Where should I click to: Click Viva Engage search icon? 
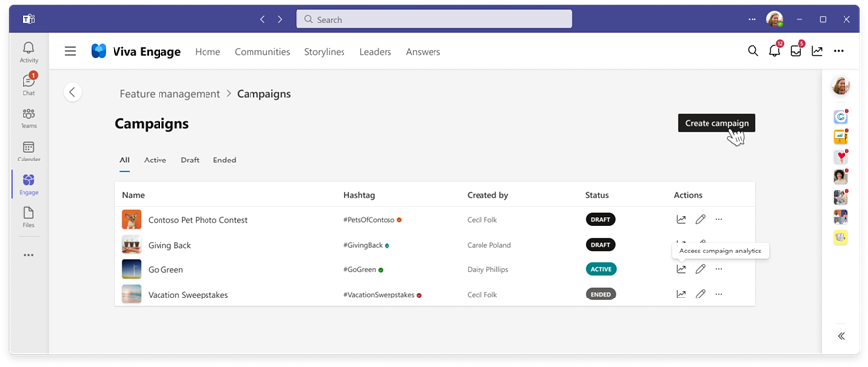tap(753, 51)
